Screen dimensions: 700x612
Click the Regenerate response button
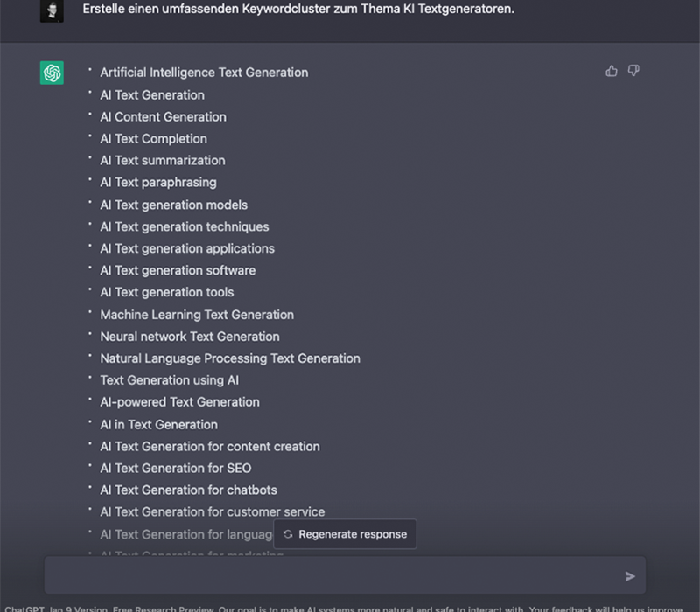click(x=345, y=534)
